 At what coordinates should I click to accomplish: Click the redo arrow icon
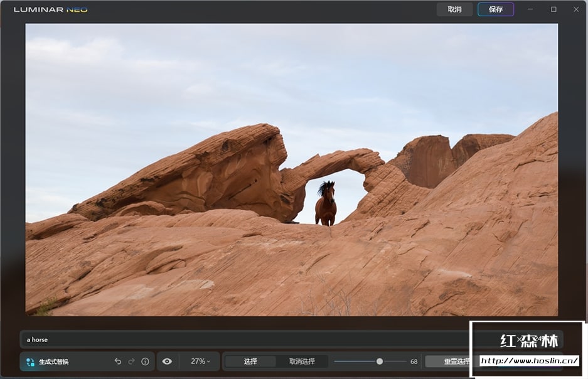(x=131, y=361)
